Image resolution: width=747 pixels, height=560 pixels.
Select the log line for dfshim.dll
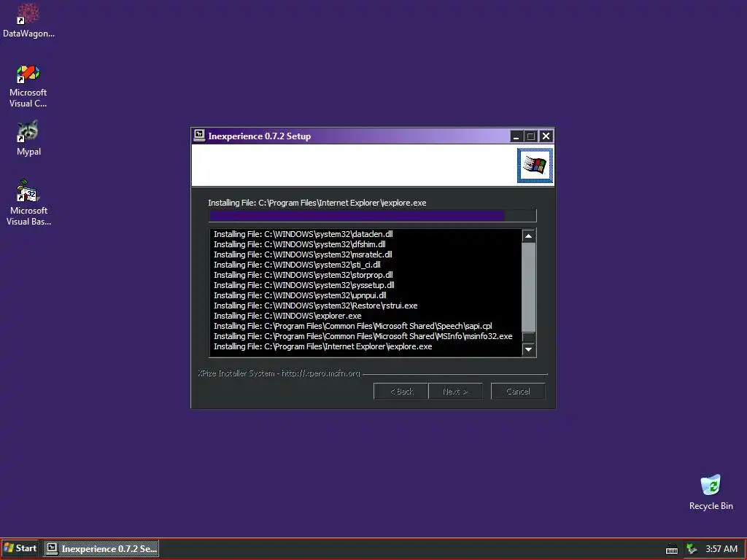299,244
